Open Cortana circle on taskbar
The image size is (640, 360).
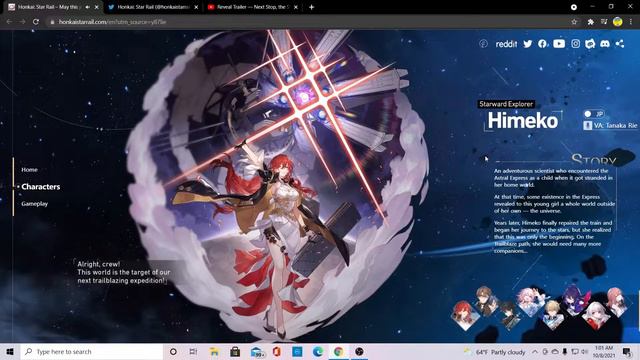pos(173,351)
